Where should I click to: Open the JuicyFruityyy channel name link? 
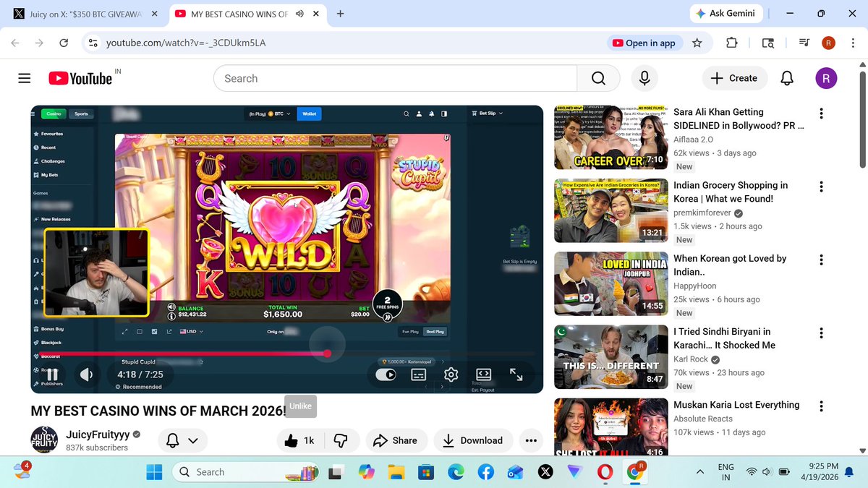[98, 435]
